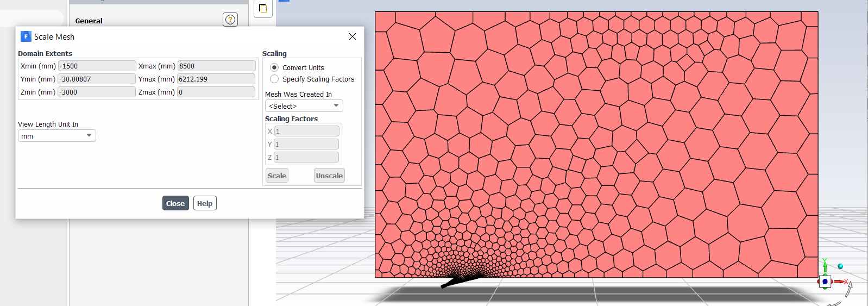
Task: Select Convert Units radio option
Action: pyautogui.click(x=274, y=67)
